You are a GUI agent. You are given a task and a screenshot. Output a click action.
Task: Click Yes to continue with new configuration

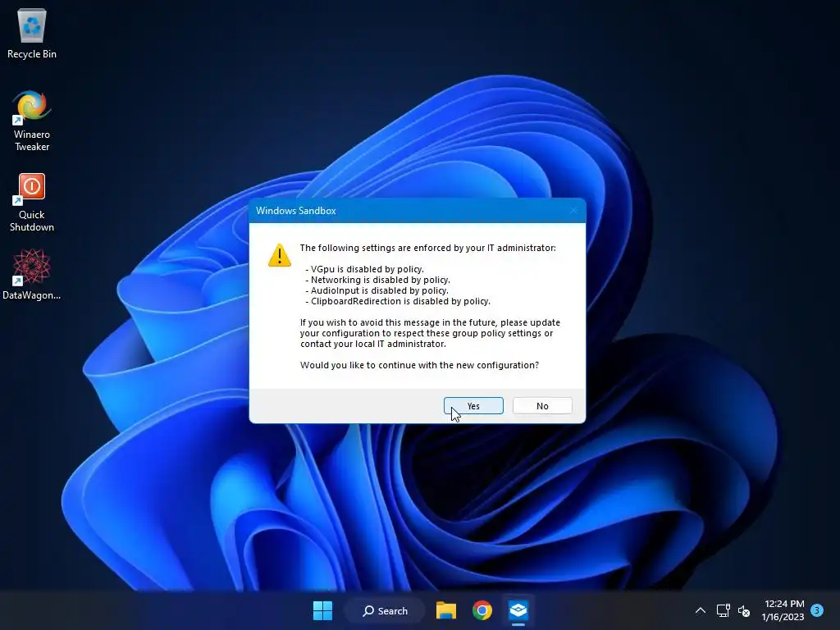(473, 406)
